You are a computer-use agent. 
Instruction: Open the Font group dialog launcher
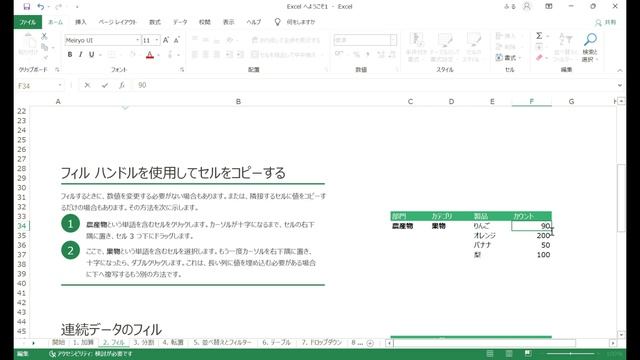click(182, 70)
